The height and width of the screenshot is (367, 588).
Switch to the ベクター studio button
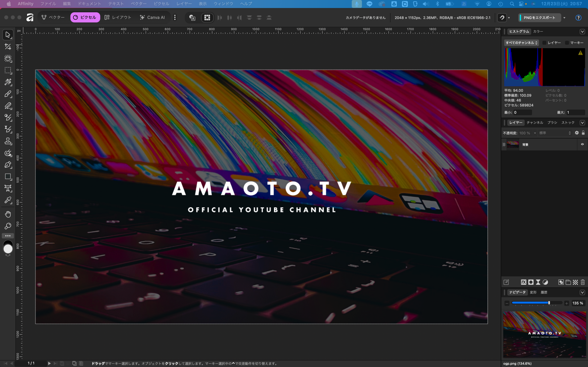(53, 17)
